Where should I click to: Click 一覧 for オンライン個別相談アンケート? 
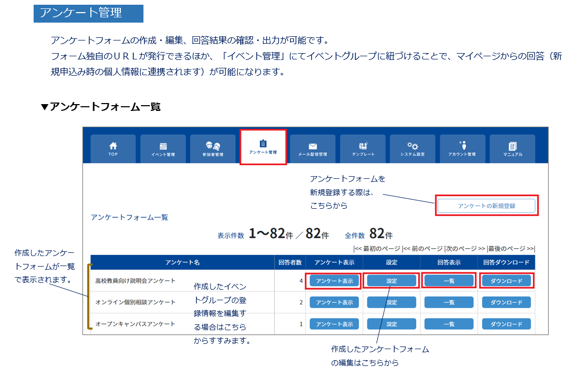pos(449,302)
